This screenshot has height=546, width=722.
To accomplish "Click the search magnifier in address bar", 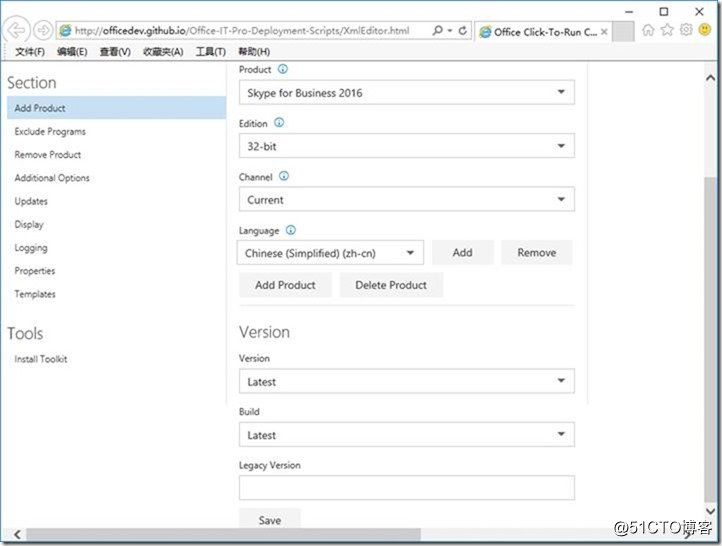I will coord(437,30).
